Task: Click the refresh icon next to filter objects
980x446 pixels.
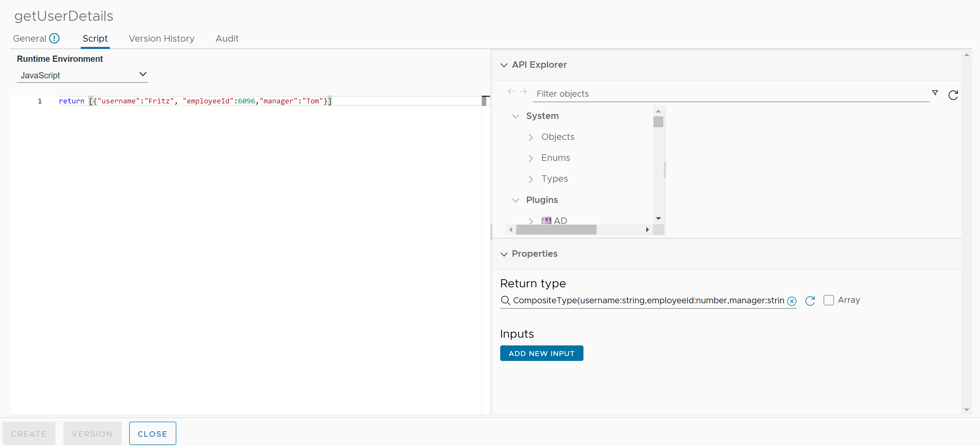Action: point(954,94)
